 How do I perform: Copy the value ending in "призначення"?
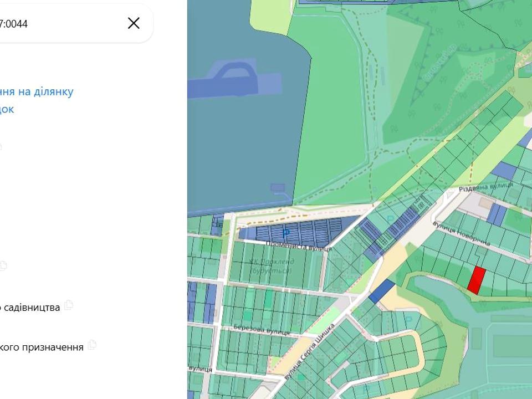click(92, 345)
